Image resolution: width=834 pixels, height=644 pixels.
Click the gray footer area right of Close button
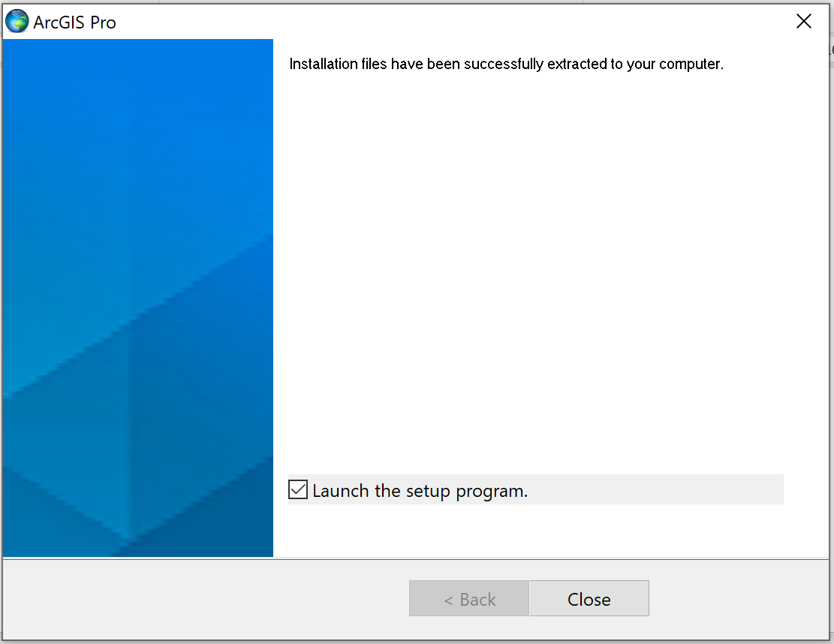tap(738, 599)
